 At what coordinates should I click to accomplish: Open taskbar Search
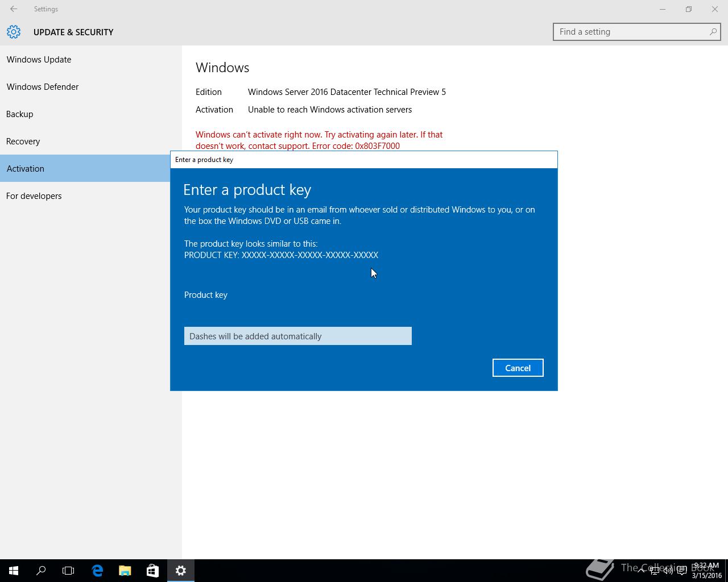click(x=41, y=571)
